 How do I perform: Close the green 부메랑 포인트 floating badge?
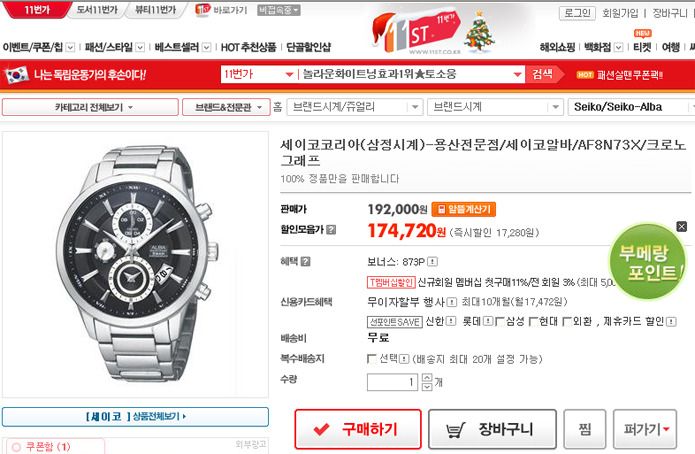682,227
